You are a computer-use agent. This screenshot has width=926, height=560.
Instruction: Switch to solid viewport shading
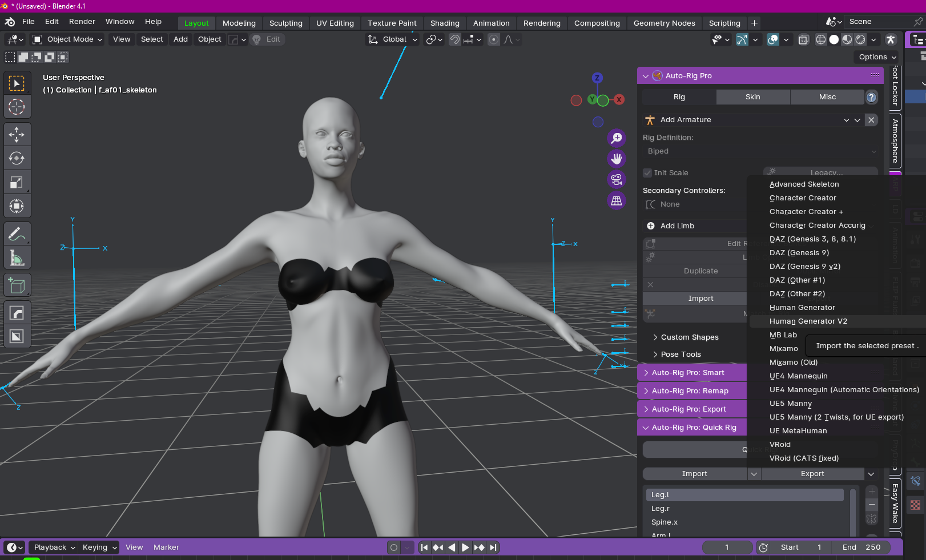pyautogui.click(x=834, y=39)
